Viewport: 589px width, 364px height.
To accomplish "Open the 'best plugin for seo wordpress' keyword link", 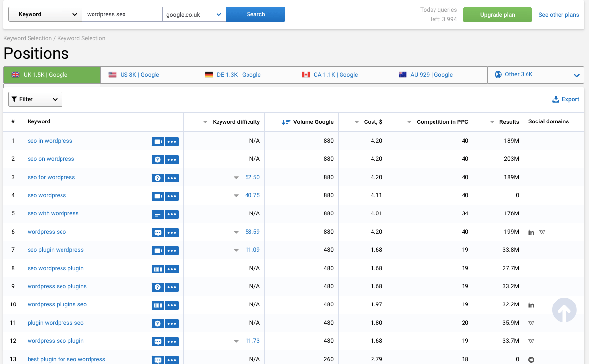I will click(x=66, y=359).
